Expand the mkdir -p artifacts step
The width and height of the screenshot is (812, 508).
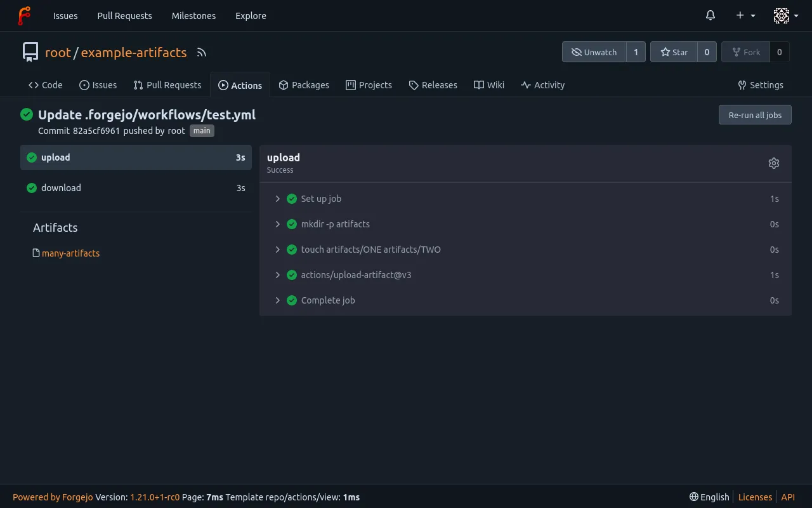pos(335,224)
